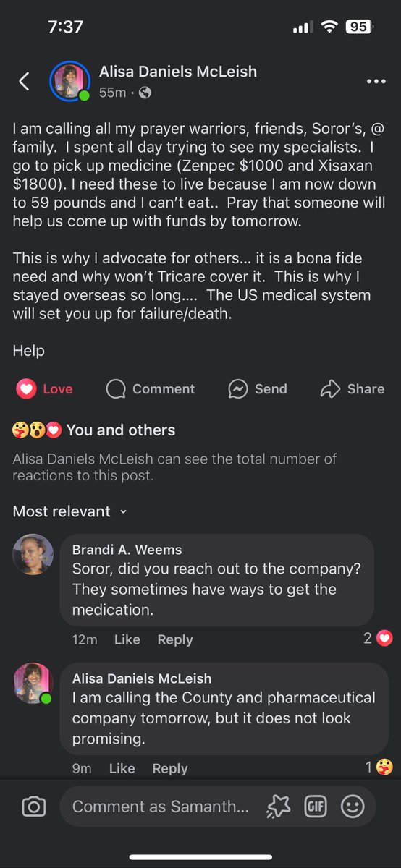Screen dimensions: 401x868
Task: Share the post using the arrow icon
Action: click(x=330, y=389)
